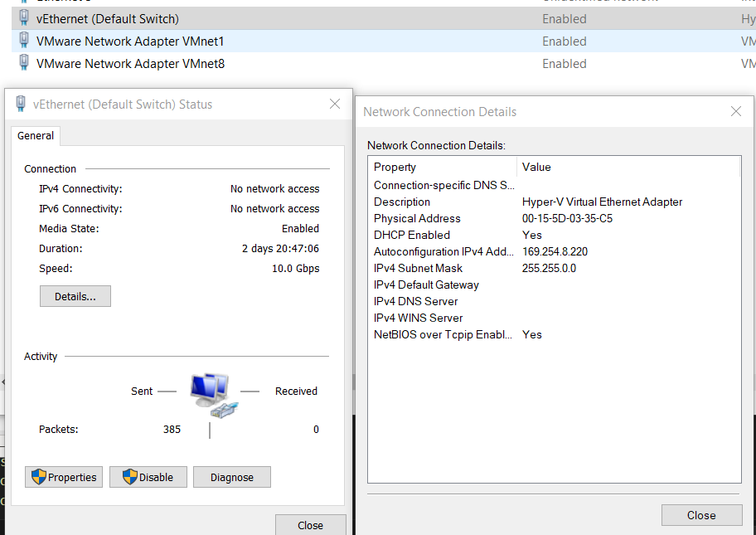This screenshot has height=535, width=756.
Task: Open the Details... button
Action: pos(75,296)
